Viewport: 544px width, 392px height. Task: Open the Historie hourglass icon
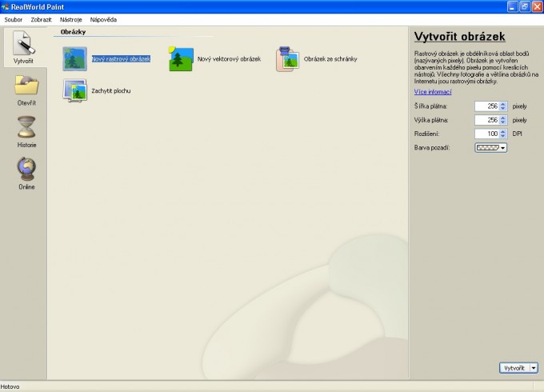[26, 127]
